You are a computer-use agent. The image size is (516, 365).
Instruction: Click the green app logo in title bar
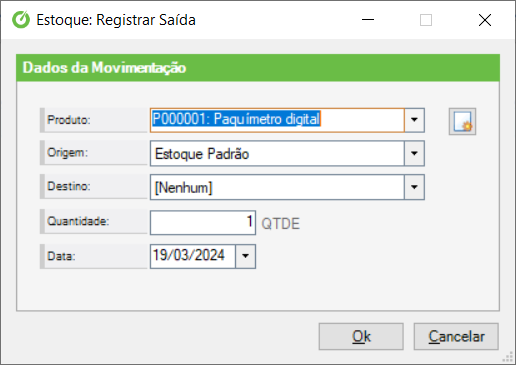pos(21,20)
